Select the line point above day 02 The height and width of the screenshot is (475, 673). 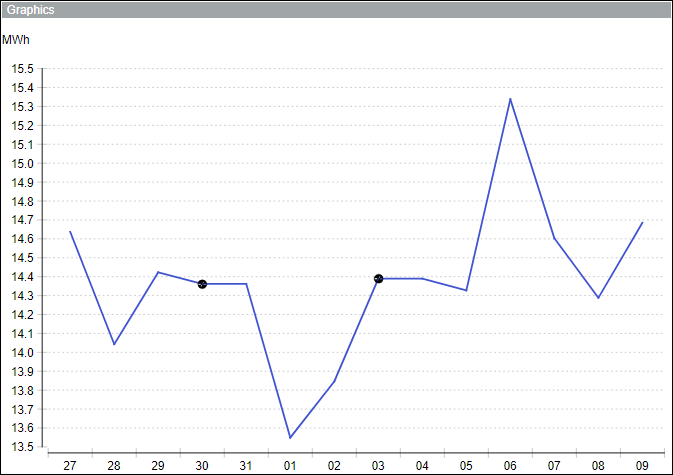click(x=334, y=381)
